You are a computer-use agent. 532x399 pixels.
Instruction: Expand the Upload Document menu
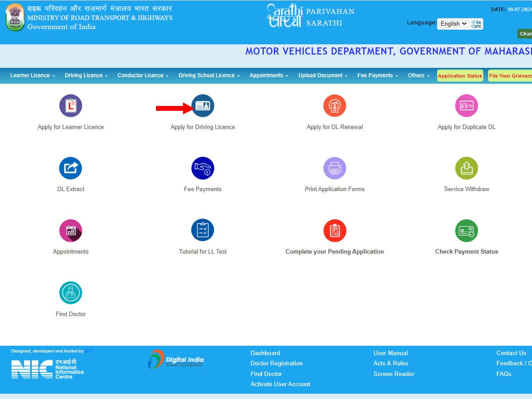coord(323,75)
